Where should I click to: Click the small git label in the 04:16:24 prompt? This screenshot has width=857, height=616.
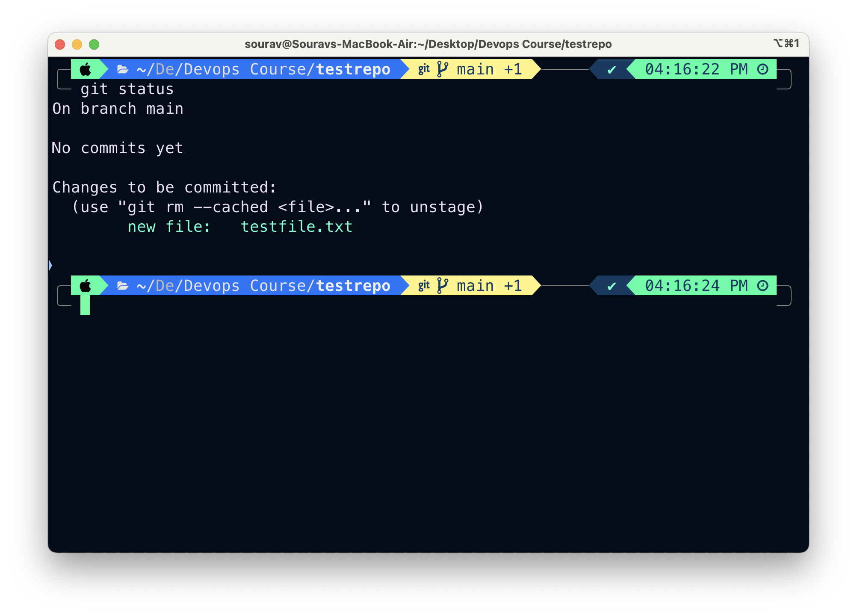424,286
